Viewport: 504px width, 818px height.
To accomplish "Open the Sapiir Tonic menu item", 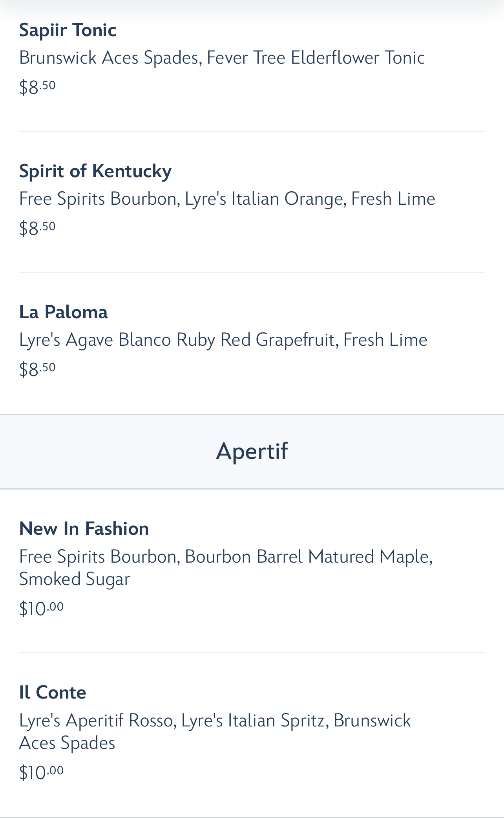I will pos(68,30).
